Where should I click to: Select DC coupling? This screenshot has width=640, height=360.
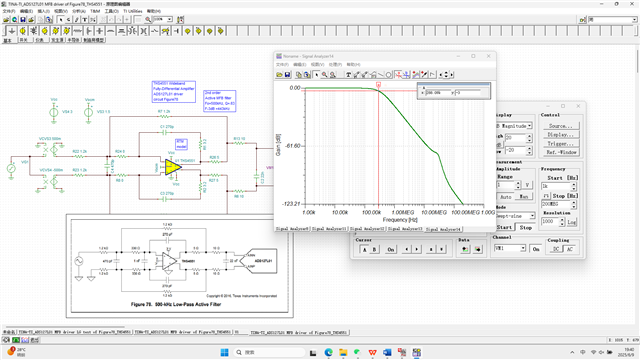tap(556, 249)
